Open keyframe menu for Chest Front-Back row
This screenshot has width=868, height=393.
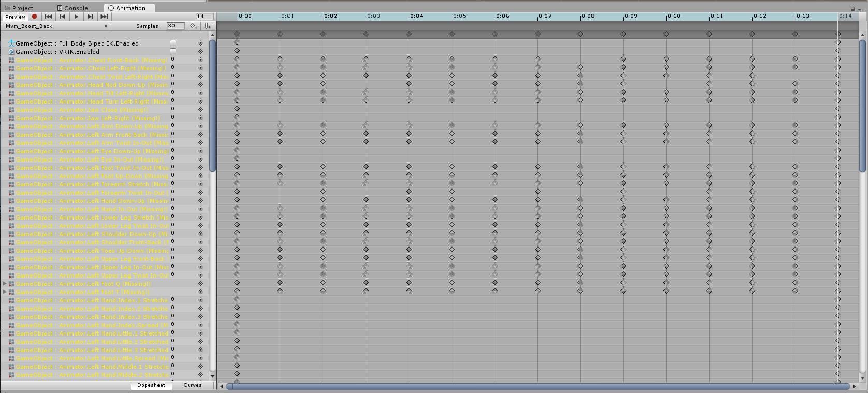pyautogui.click(x=200, y=60)
